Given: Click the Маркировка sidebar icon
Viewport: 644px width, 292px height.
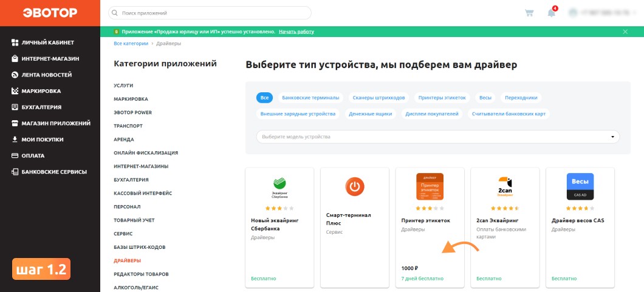Looking at the screenshot, I should point(15,91).
